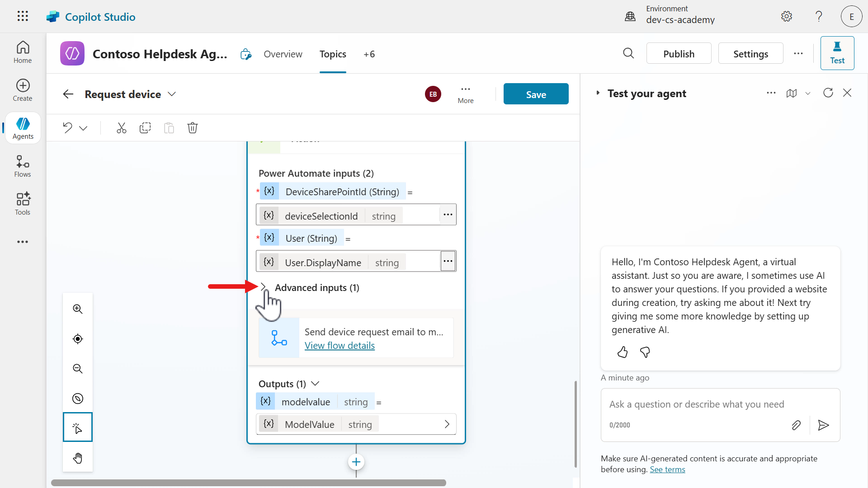Click the delete trash icon
The height and width of the screenshot is (488, 868).
coord(193,128)
